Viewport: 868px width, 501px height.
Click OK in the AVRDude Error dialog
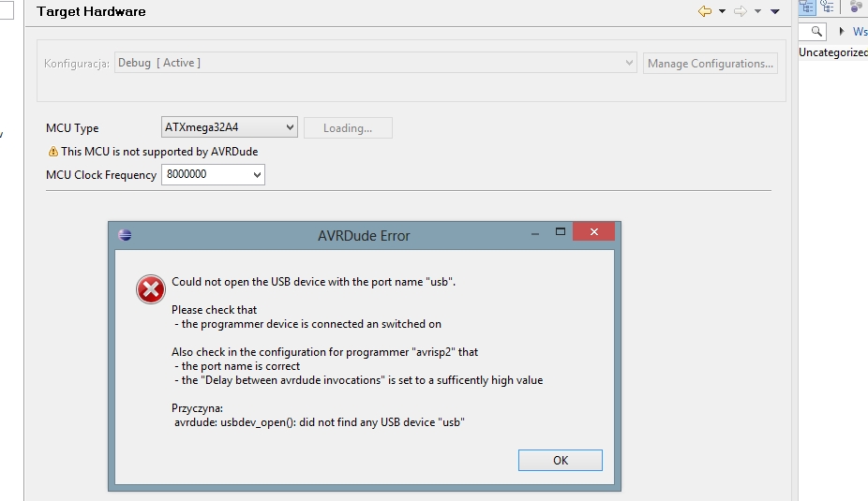561,460
